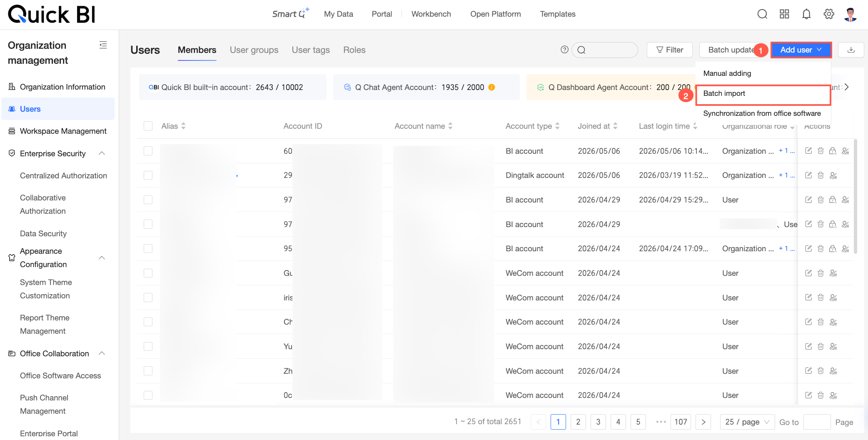The width and height of the screenshot is (868, 440).
Task: Open the Add user dropdown button
Action: (x=801, y=50)
